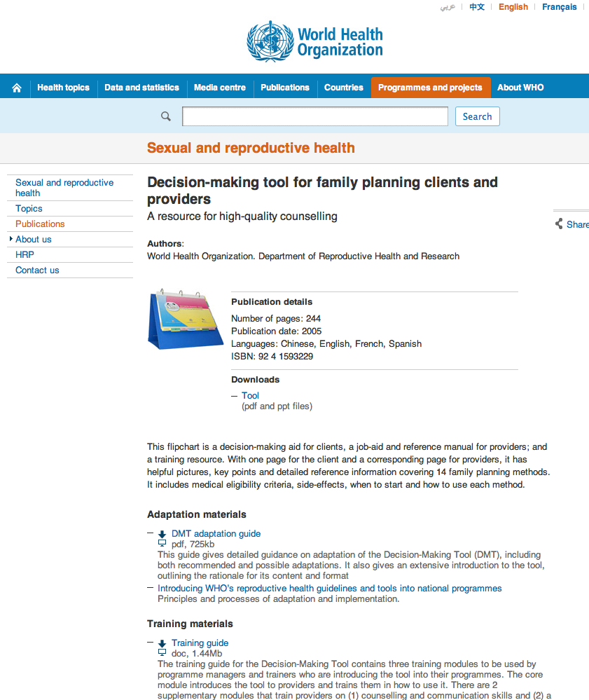Open the DMT adaptation guide link
The height and width of the screenshot is (700, 589).
(x=216, y=533)
